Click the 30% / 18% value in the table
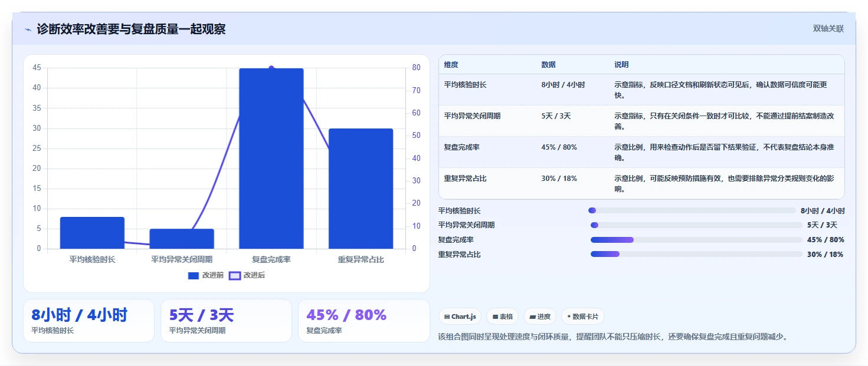This screenshot has width=868, height=366. pyautogui.click(x=559, y=179)
